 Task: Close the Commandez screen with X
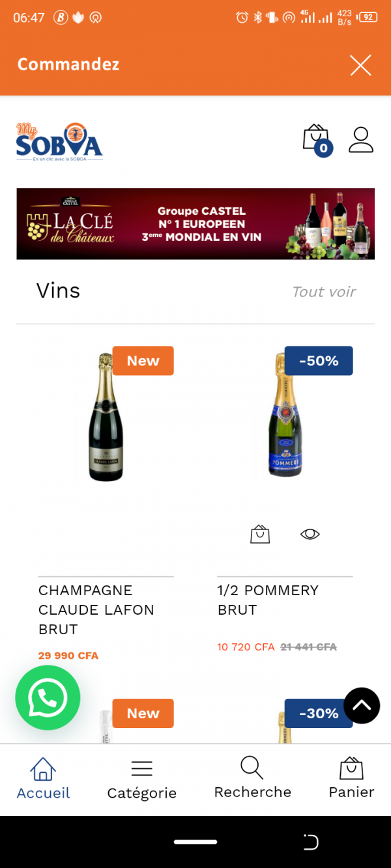[360, 65]
